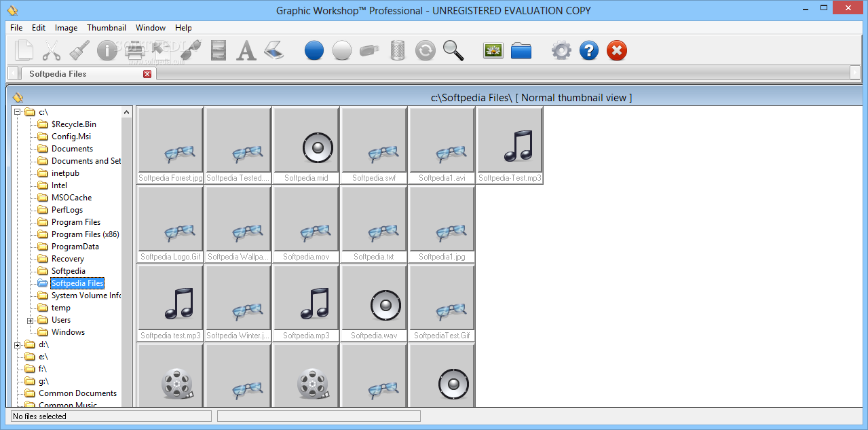Expand the Users folder node

31,320
